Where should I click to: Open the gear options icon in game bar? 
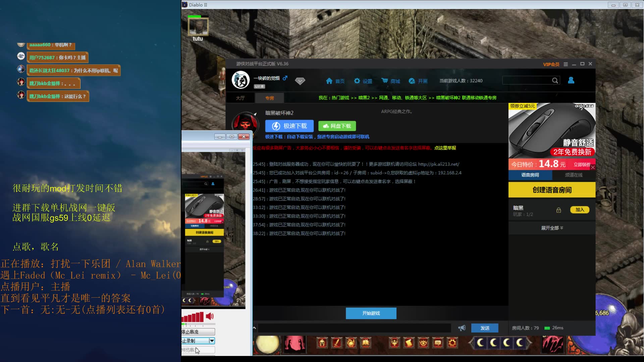pyautogui.click(x=452, y=343)
